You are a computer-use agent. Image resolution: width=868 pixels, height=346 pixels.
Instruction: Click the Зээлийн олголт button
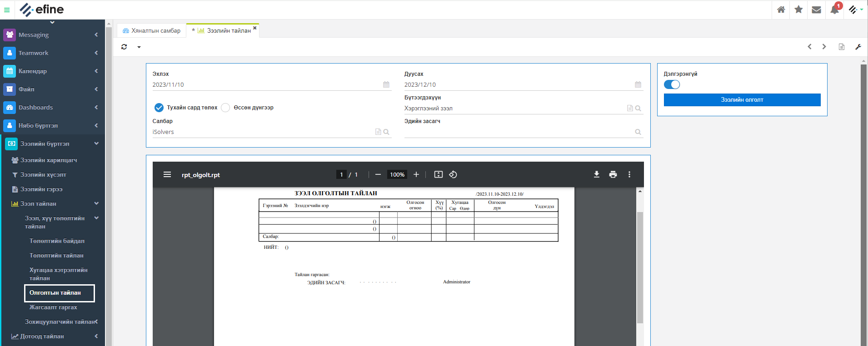[x=742, y=99]
